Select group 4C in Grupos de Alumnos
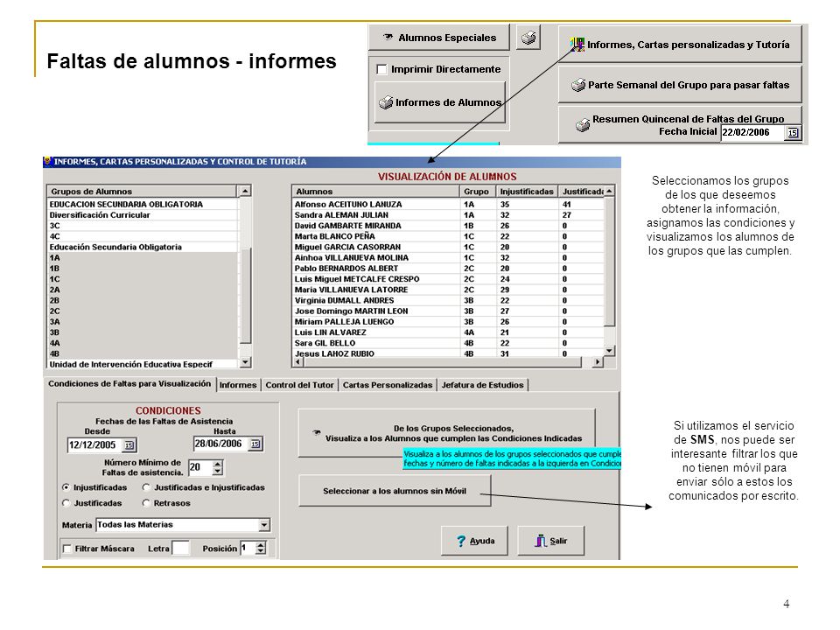 142,236
